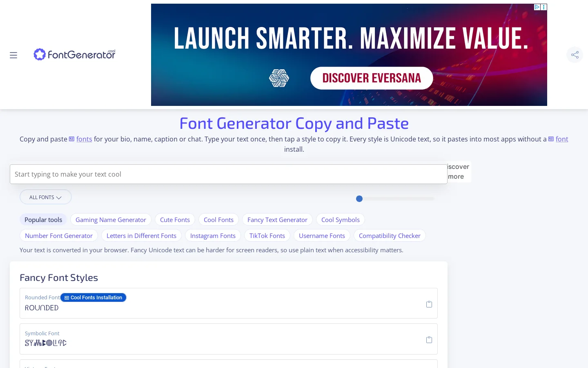Screen dimensions: 588x368
Task: Open Letters in Different Fonts
Action: [x=141, y=236]
